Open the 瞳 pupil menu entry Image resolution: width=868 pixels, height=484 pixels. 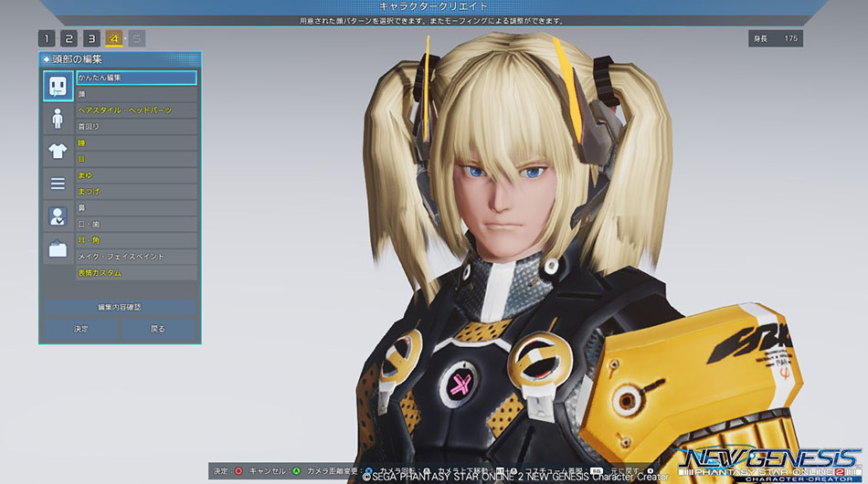point(136,142)
